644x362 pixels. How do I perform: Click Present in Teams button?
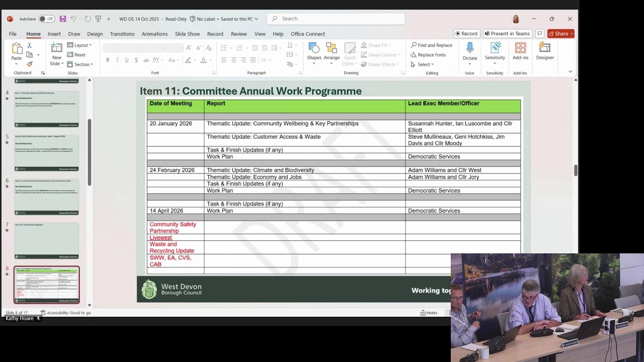(x=507, y=34)
